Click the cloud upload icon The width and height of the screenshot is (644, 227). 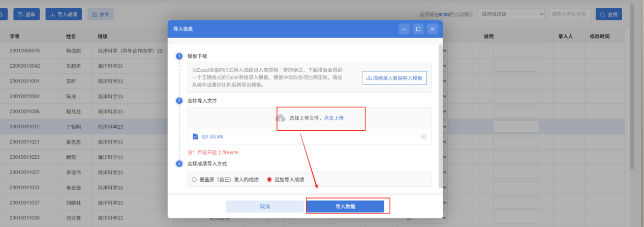281,118
